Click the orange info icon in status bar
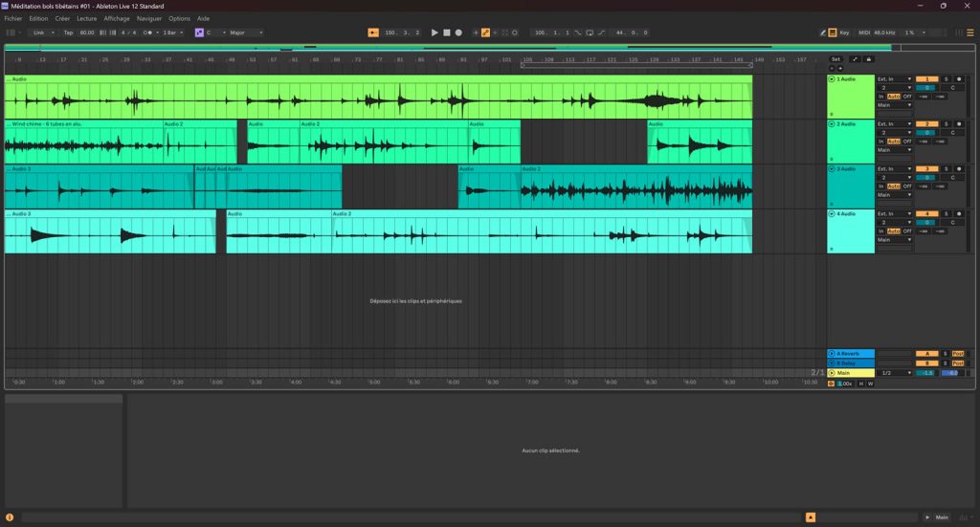The height and width of the screenshot is (527, 980). tap(10, 517)
